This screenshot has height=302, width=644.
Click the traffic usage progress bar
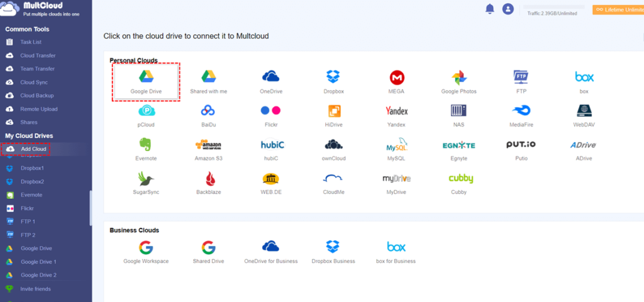coord(553,7)
